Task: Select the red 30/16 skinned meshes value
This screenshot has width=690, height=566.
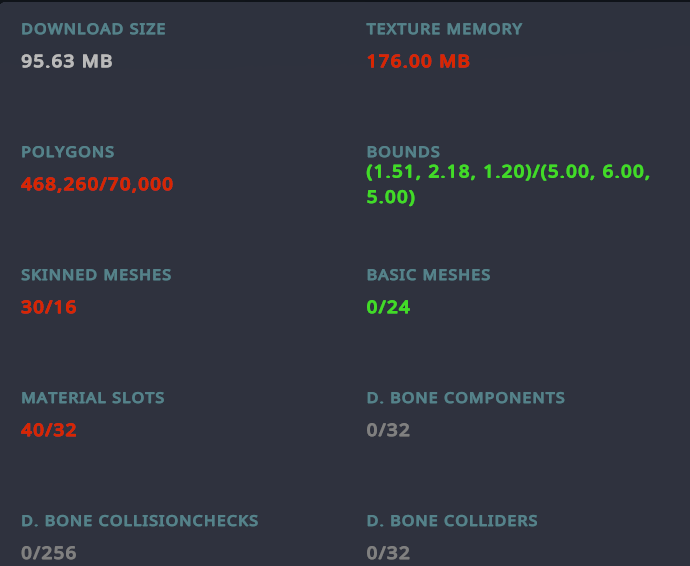Action: coord(49,307)
